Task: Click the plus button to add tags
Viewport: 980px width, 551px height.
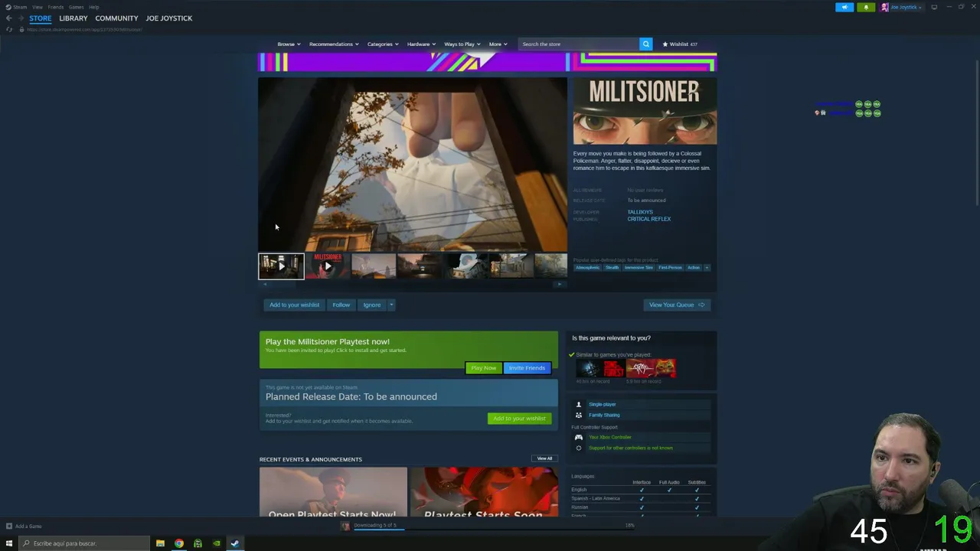Action: [x=707, y=268]
